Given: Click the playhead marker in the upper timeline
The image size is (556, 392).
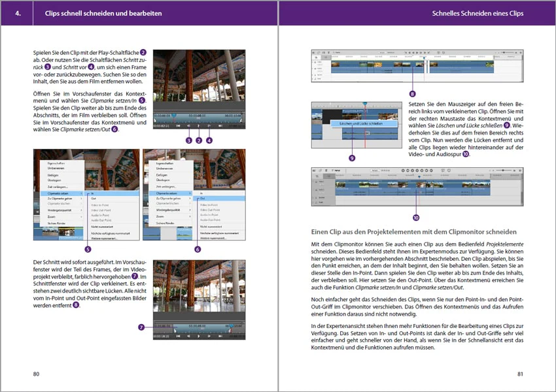Looking at the screenshot, I should [424, 57].
